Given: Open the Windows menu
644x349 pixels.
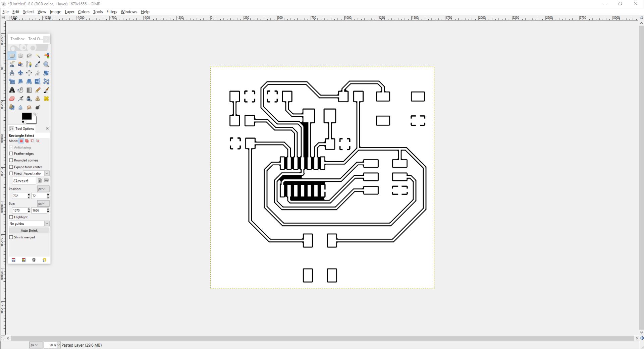Looking at the screenshot, I should [129, 12].
